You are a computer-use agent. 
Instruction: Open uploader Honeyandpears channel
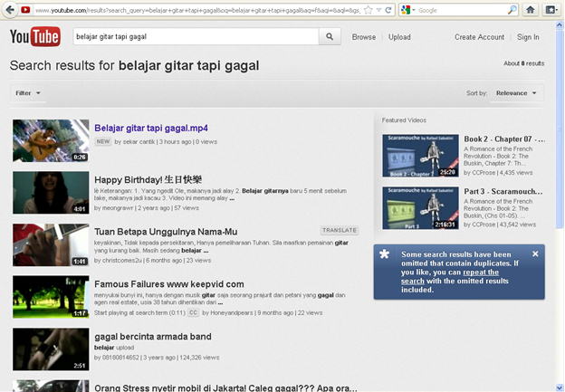point(232,312)
